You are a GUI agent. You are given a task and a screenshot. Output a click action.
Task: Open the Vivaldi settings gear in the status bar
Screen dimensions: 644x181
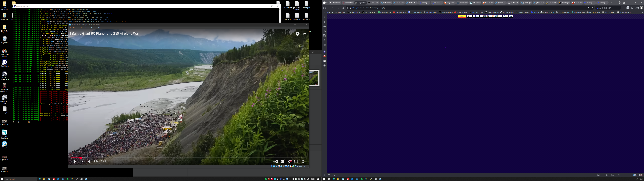[x=325, y=175]
